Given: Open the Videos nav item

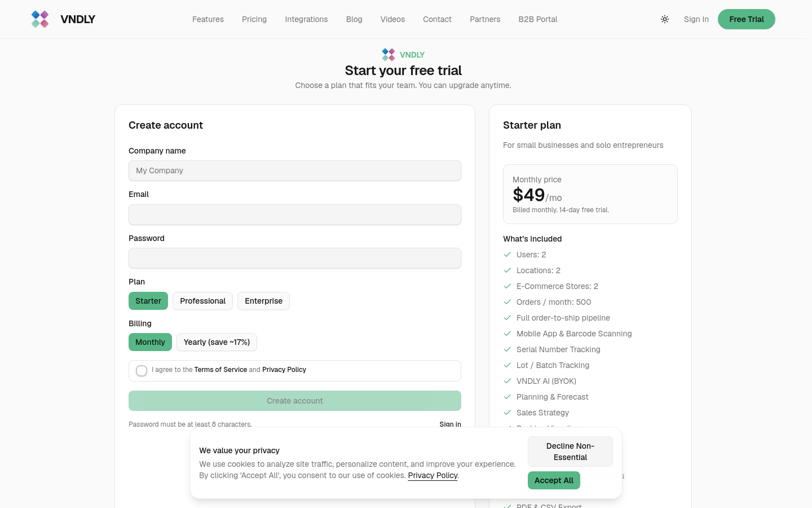Looking at the screenshot, I should click(392, 19).
